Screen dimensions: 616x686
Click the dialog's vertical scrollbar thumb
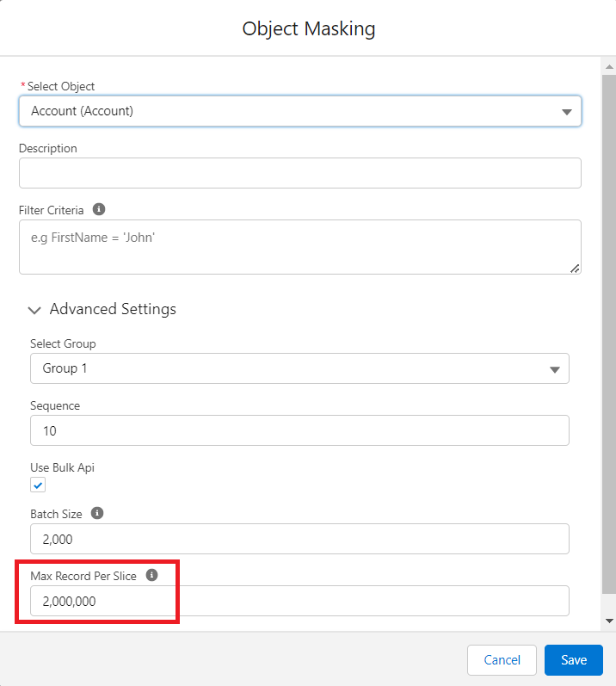(x=609, y=336)
